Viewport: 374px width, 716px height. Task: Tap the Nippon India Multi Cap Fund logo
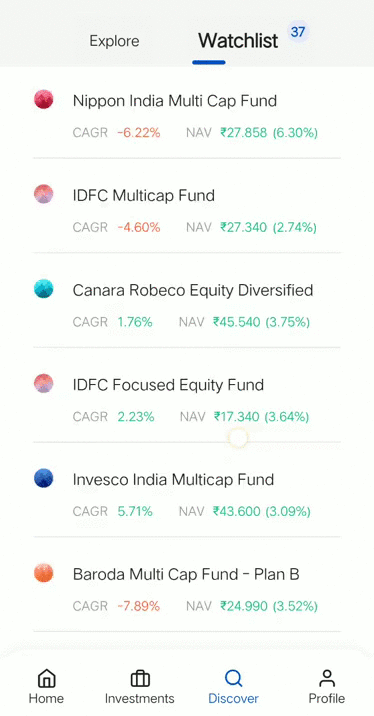click(x=43, y=100)
